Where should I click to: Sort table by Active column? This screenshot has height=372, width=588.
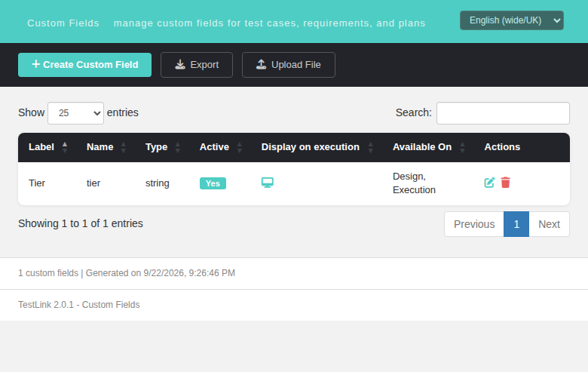pyautogui.click(x=220, y=147)
